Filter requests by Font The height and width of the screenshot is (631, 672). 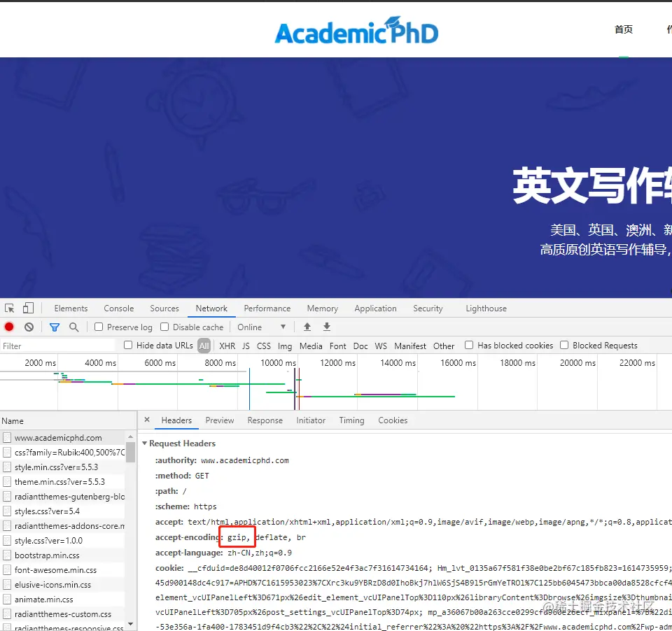pos(337,346)
